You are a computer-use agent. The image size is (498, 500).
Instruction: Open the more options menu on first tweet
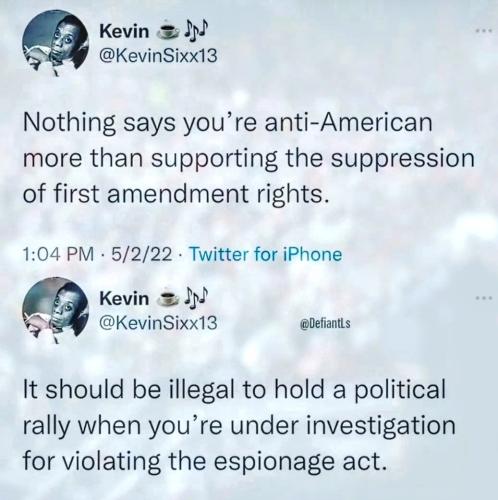tap(484, 31)
